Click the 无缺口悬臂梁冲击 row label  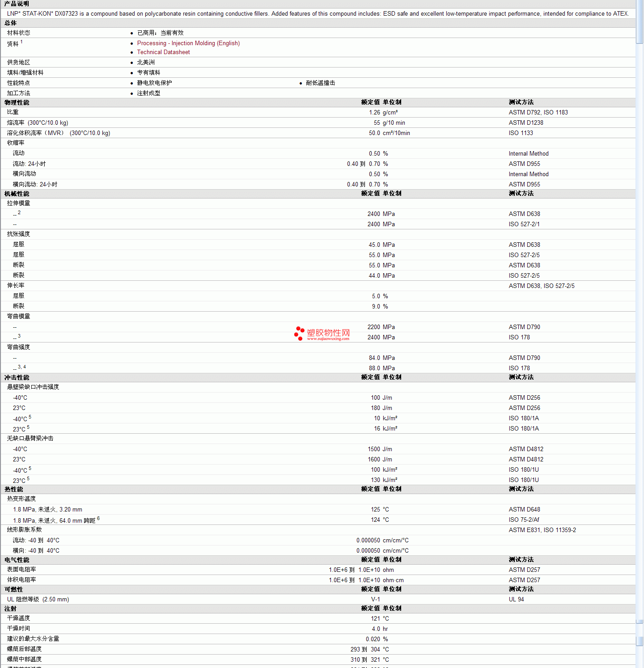click(x=30, y=439)
